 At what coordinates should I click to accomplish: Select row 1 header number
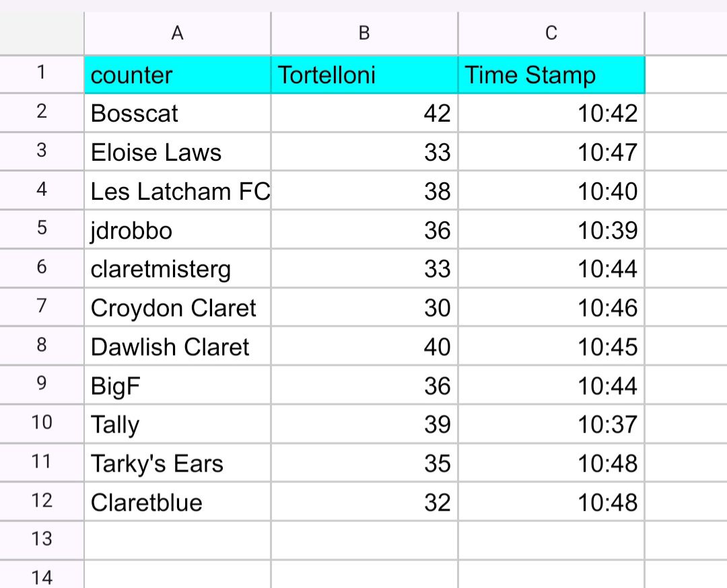tap(42, 73)
